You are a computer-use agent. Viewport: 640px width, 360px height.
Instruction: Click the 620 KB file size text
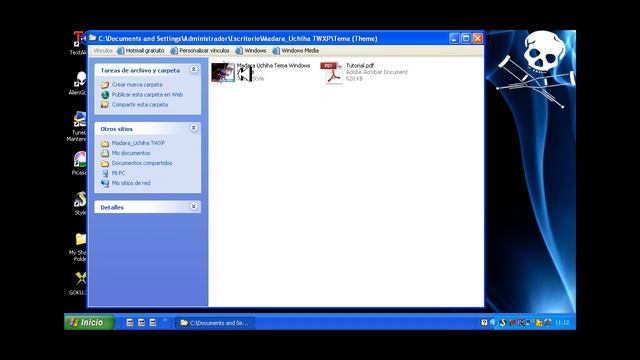[x=354, y=78]
